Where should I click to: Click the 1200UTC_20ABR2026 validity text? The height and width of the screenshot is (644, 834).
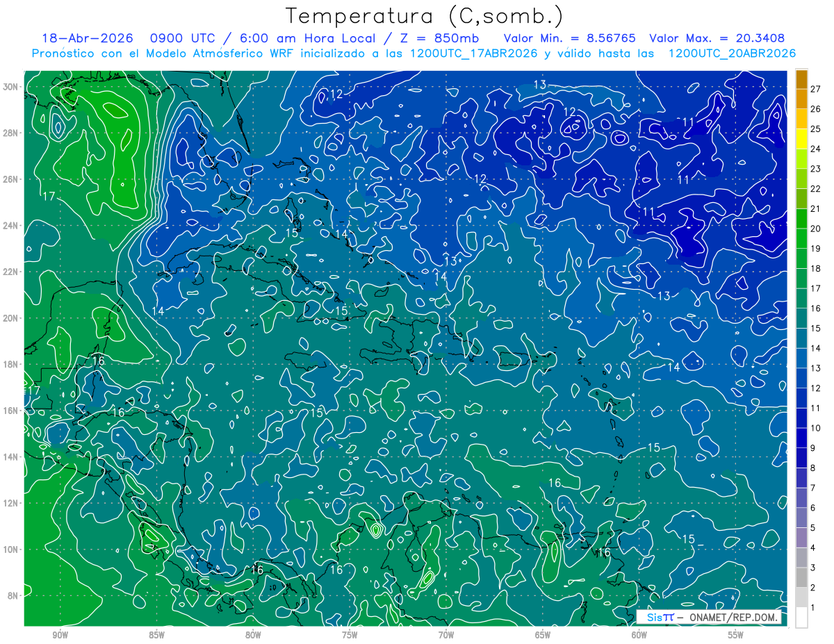coord(732,53)
